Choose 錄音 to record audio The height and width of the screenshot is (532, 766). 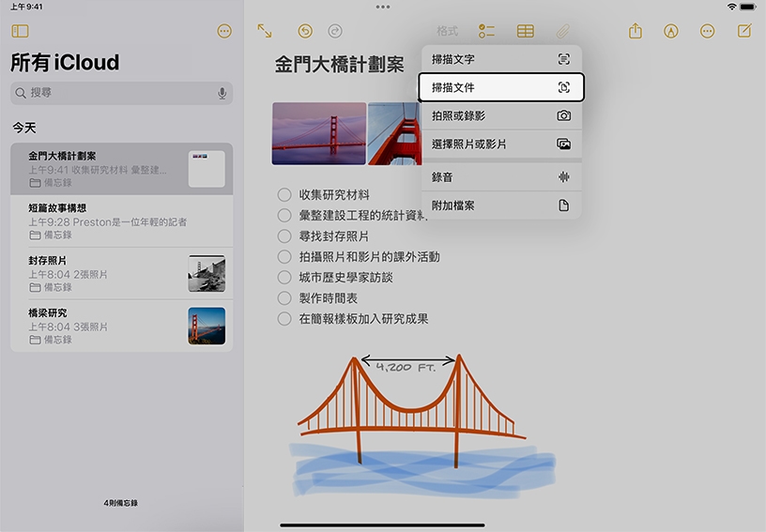(501, 176)
